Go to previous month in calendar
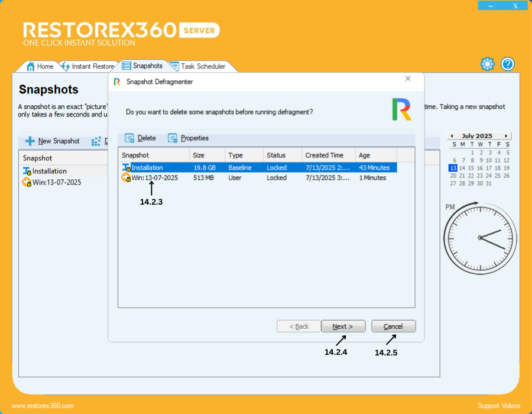 (452, 136)
